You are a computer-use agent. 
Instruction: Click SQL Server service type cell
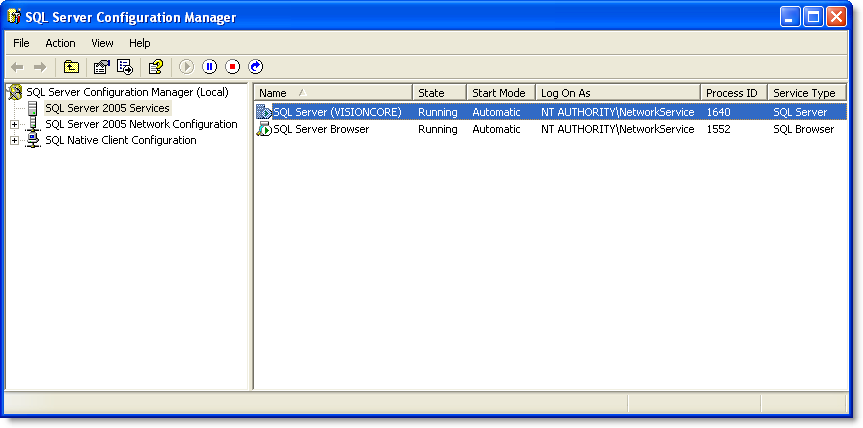800,112
